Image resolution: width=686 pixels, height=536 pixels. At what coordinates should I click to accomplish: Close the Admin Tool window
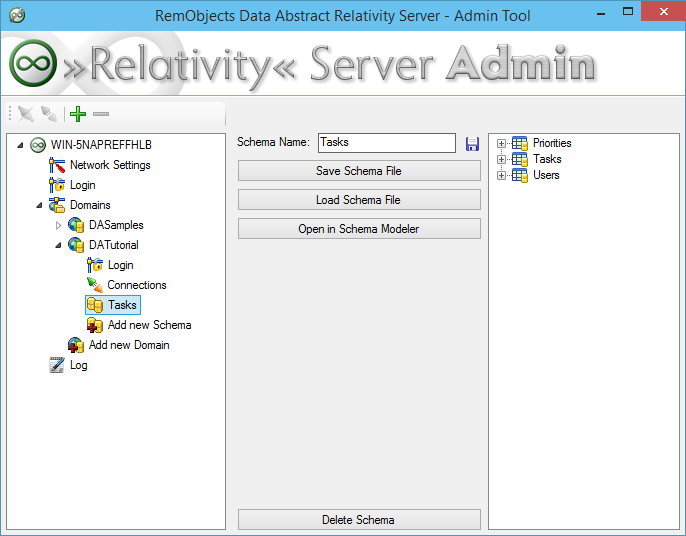point(663,12)
